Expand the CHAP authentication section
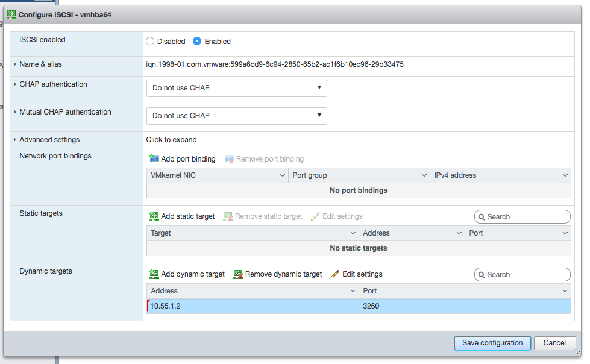 pyautogui.click(x=14, y=84)
